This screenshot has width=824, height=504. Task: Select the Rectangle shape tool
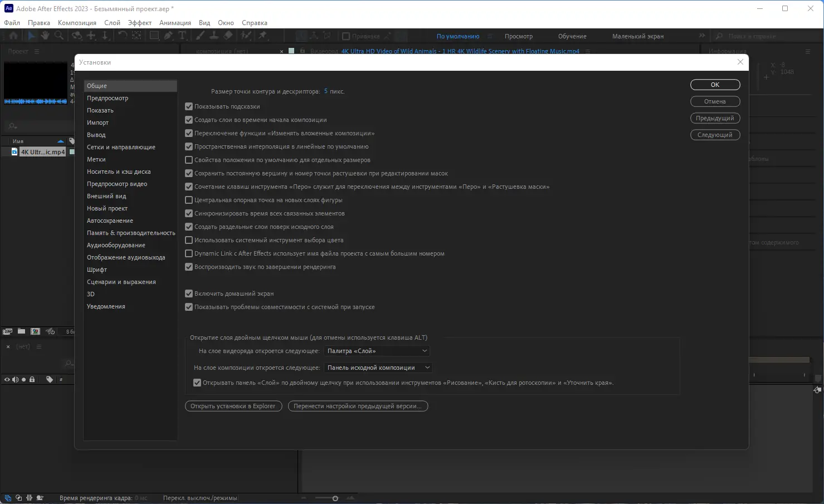pyautogui.click(x=154, y=36)
